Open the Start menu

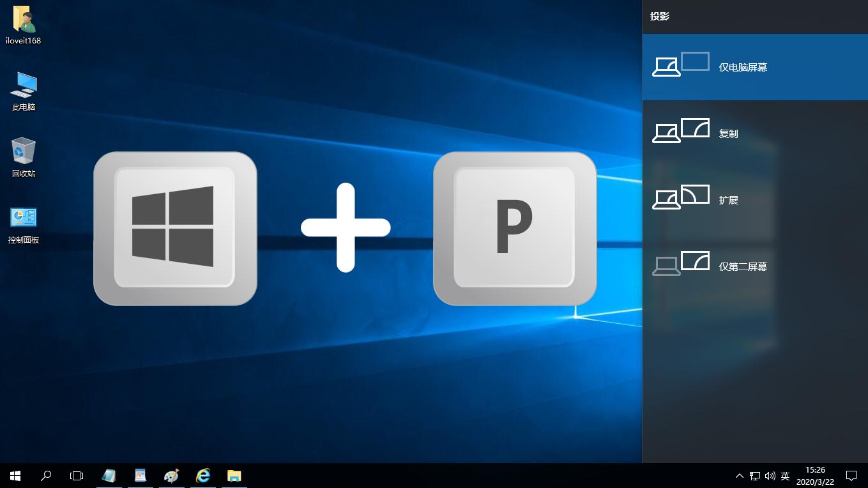click(14, 475)
